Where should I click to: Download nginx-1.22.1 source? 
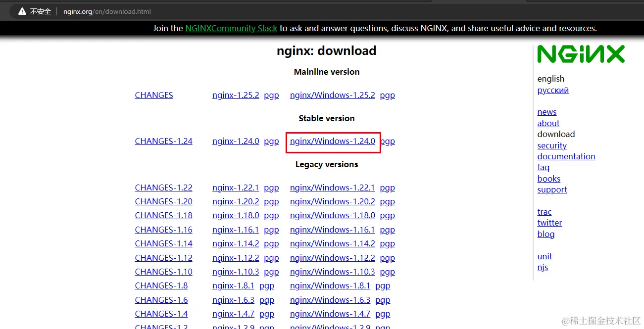coord(236,188)
